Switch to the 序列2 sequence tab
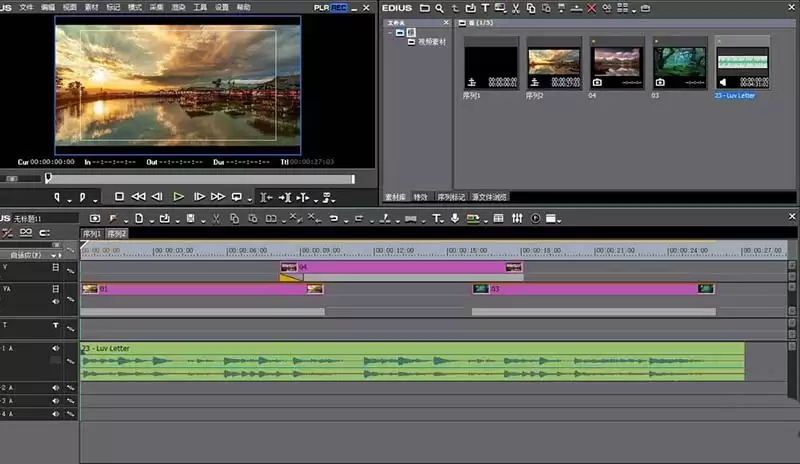The height and width of the screenshot is (464, 800). coord(117,234)
